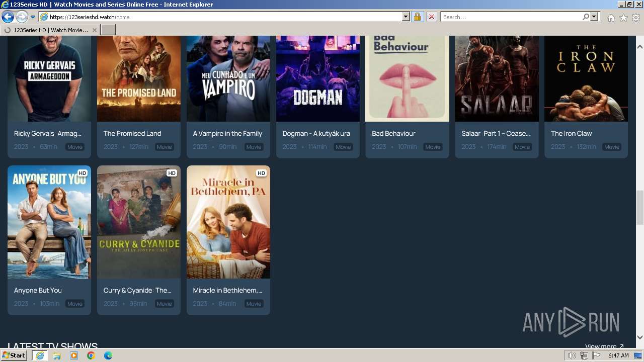Screen dimensions: 644x362
Task: Open the Bad Behaviour poster
Action: (407, 78)
